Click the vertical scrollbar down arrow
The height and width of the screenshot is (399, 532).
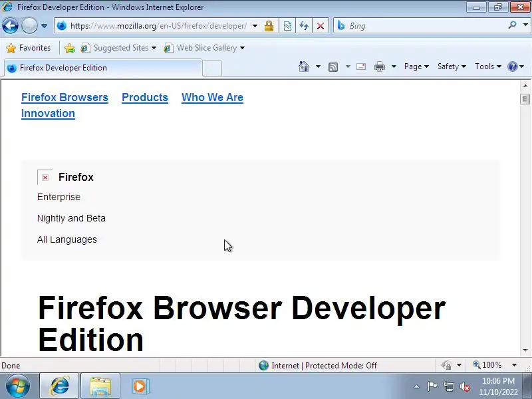525,350
